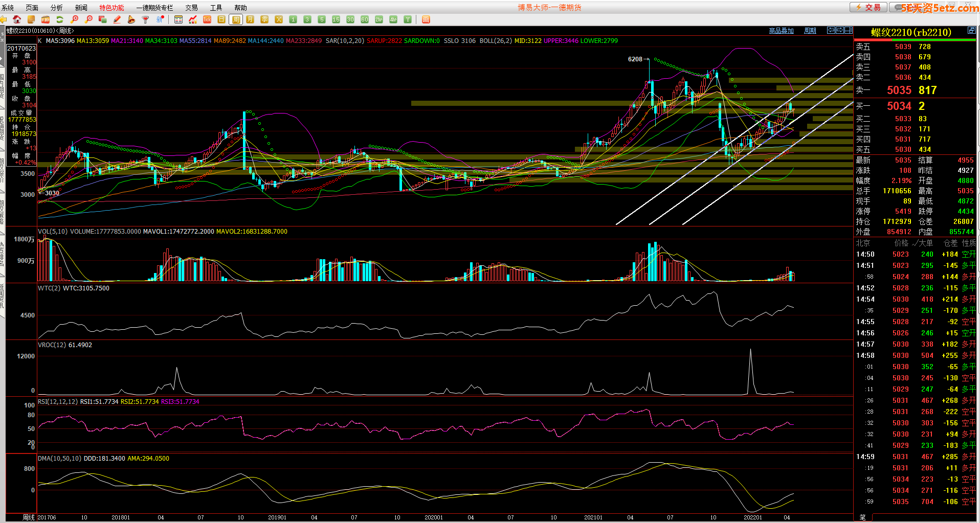Open the 分析 menu

(x=57, y=8)
